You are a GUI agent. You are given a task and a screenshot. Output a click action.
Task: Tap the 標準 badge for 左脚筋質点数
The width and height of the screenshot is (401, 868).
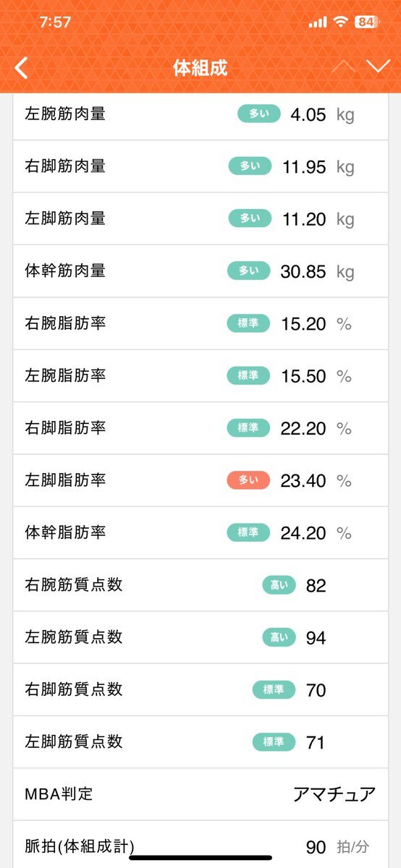(274, 742)
